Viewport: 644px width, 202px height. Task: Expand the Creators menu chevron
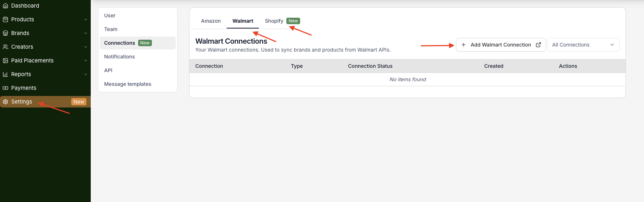[86, 47]
